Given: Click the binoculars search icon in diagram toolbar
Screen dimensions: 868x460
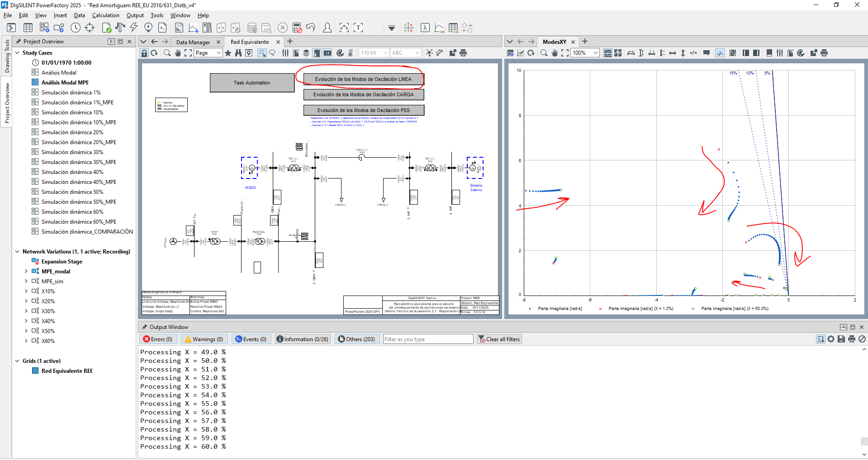Looking at the screenshot, I should coord(238,53).
